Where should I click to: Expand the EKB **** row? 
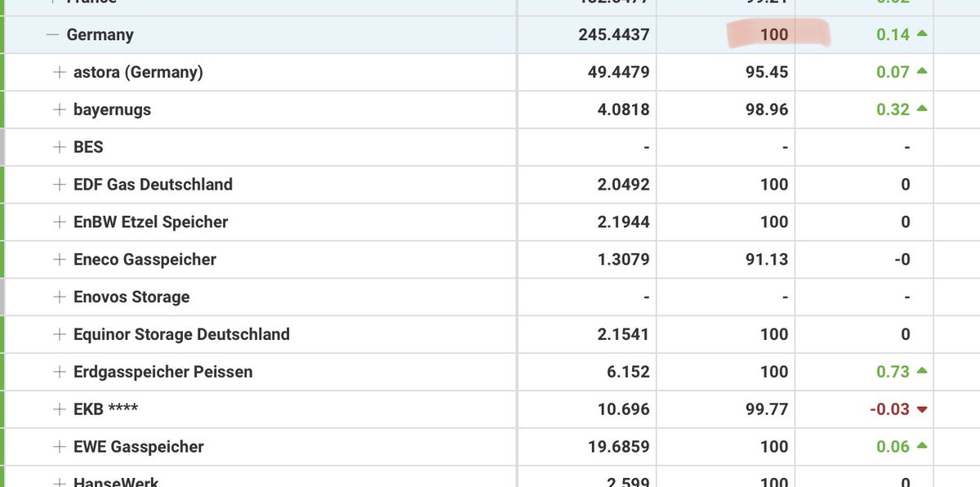pos(59,409)
